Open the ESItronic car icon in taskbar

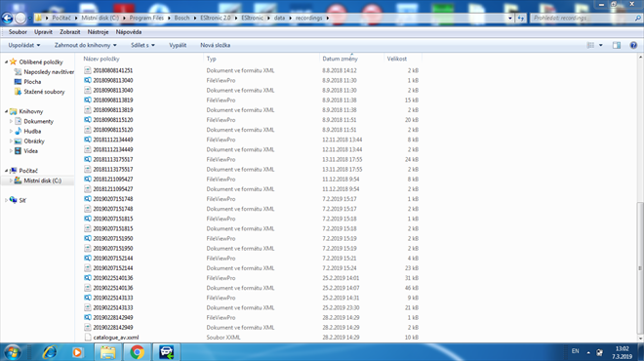(x=166, y=352)
